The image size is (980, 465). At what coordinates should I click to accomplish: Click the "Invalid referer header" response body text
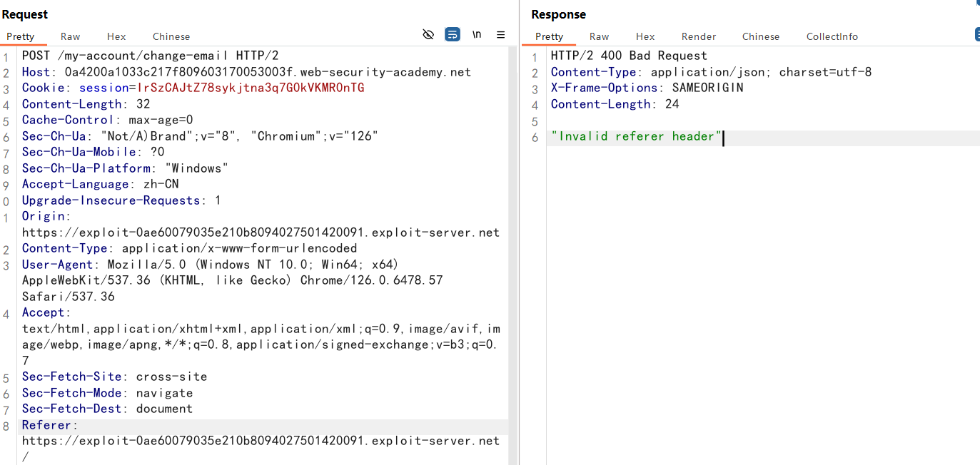point(637,136)
